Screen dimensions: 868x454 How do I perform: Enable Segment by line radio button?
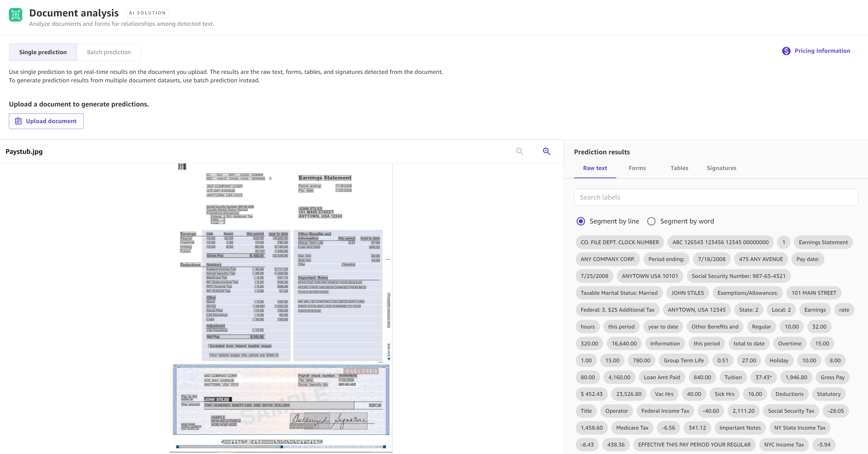click(581, 221)
